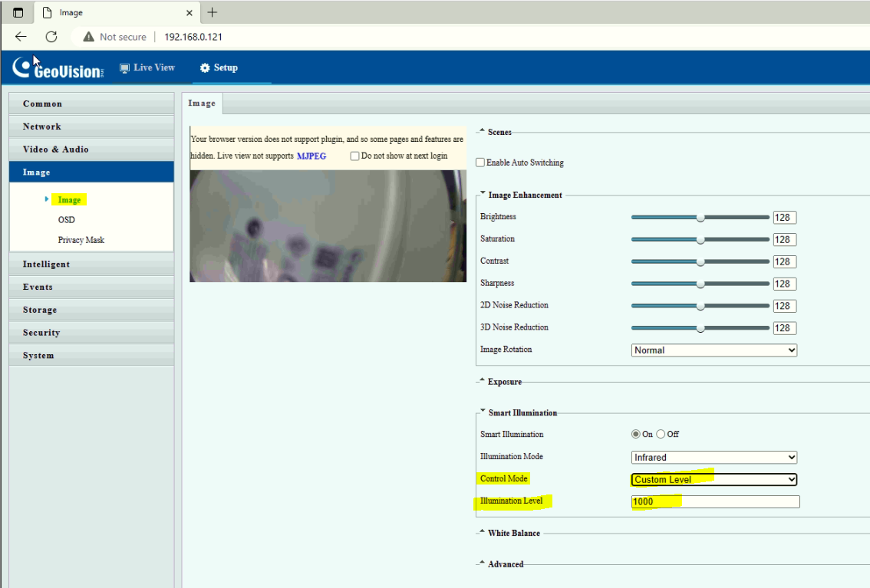Click the Brightness slider
870x588 pixels.
tap(700, 217)
